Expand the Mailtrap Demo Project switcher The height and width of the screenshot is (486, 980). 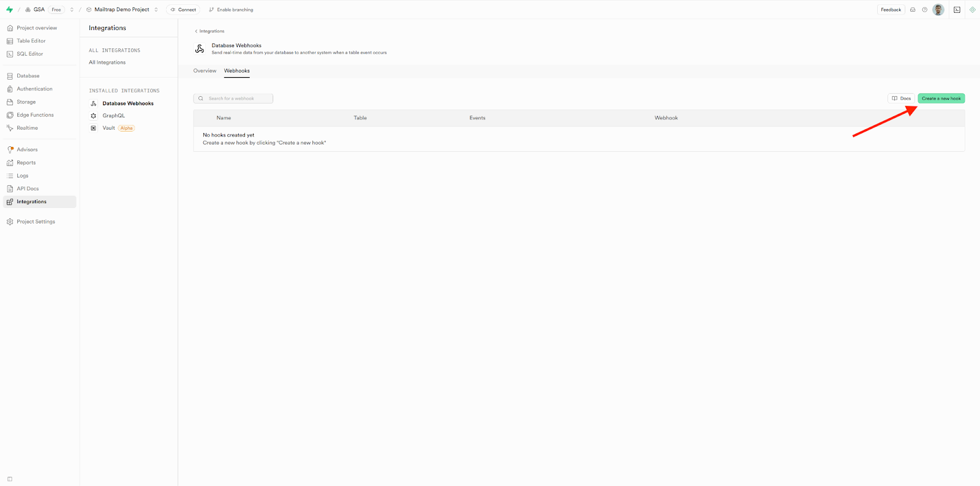[156, 10]
